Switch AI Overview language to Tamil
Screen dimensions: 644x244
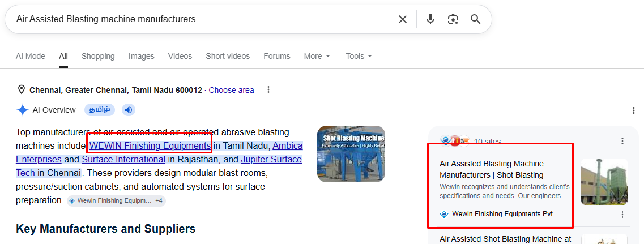coord(100,110)
